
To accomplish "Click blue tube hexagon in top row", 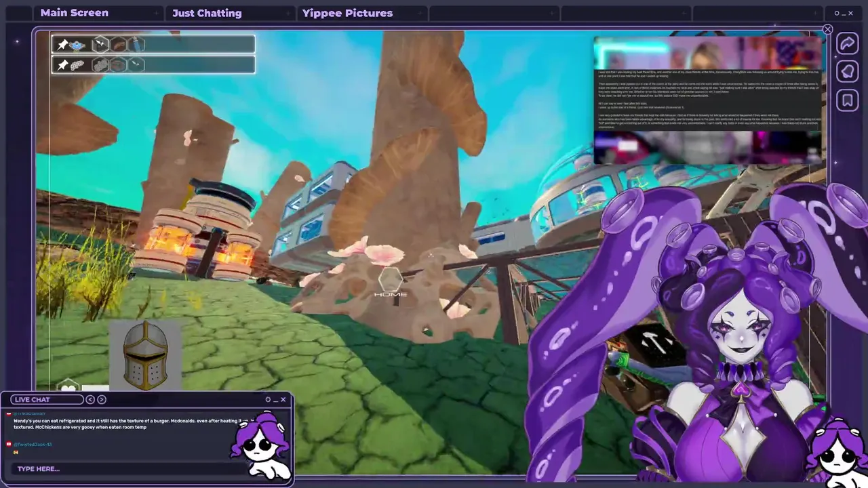I will 136,45.
